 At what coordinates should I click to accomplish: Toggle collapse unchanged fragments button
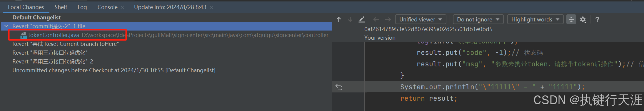(571, 19)
